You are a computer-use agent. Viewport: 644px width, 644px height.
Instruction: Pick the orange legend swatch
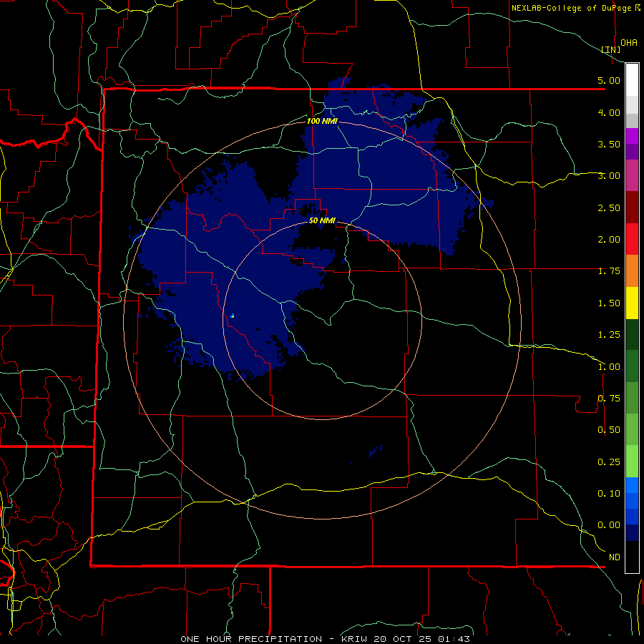tap(632, 271)
